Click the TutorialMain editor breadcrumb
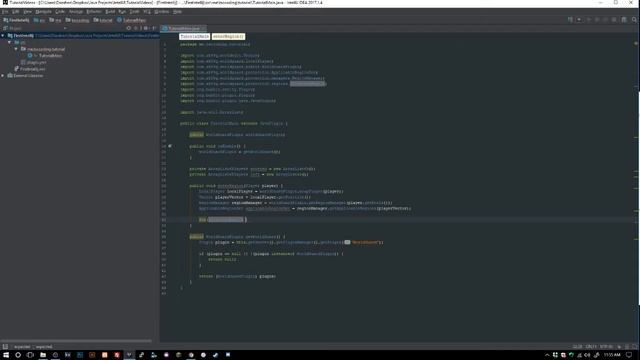Image resolution: width=640 pixels, height=360 pixels. pos(195,37)
